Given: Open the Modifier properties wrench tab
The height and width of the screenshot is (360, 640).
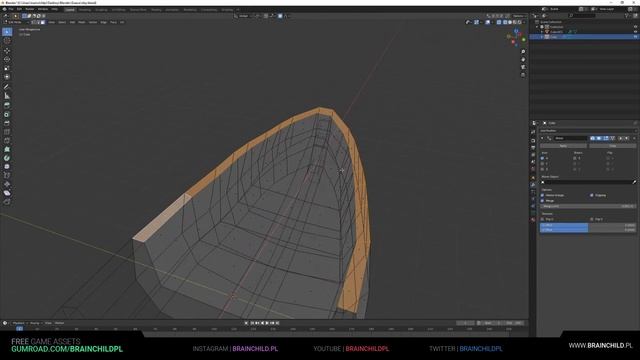Looking at the screenshot, I should [x=533, y=184].
